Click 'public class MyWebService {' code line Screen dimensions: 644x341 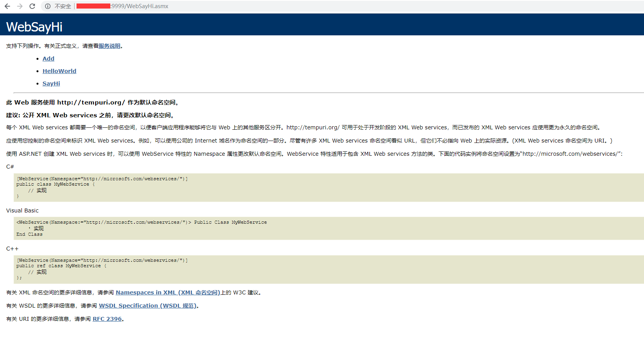click(x=56, y=184)
